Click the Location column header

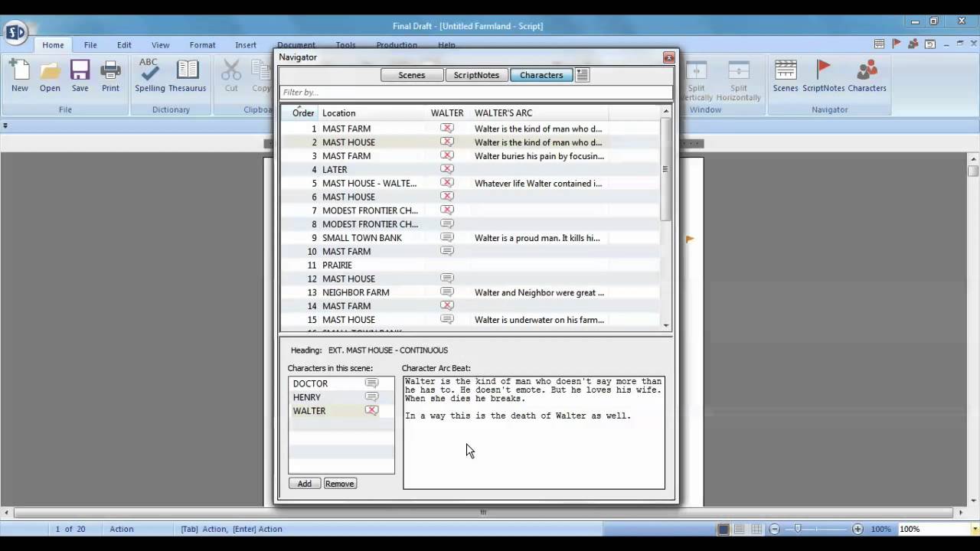[338, 113]
